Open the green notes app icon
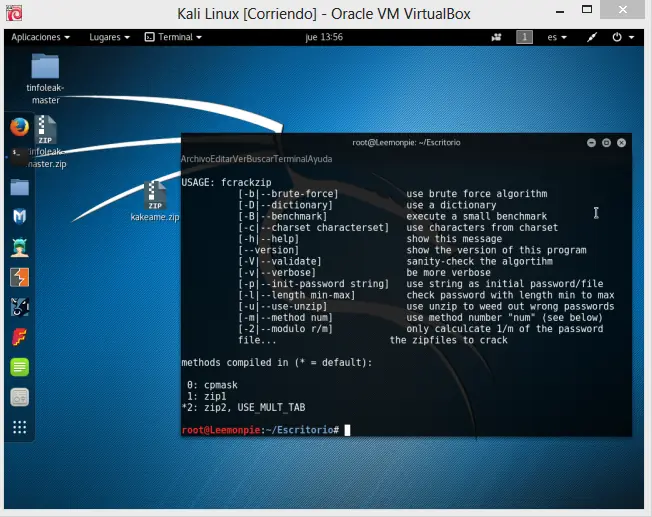 [20, 367]
